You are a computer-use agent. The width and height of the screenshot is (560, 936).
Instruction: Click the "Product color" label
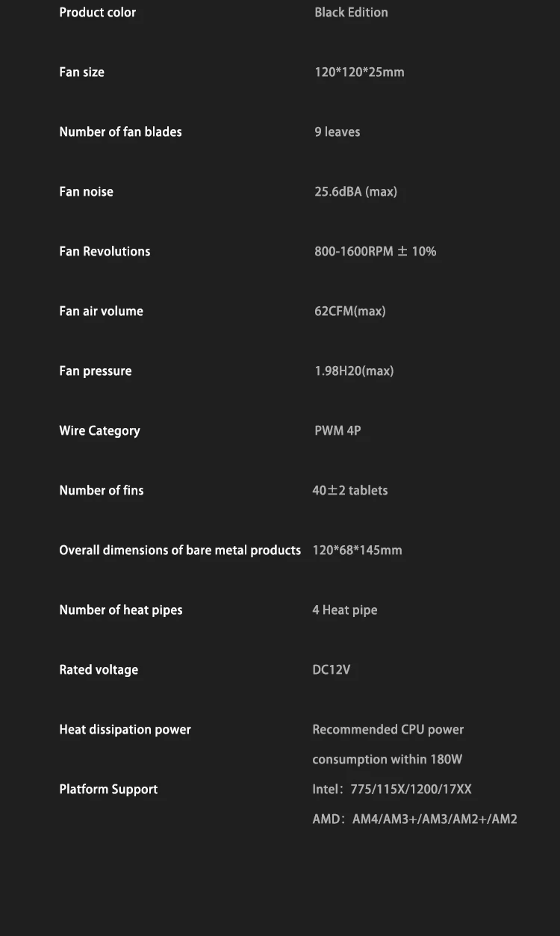[98, 13]
